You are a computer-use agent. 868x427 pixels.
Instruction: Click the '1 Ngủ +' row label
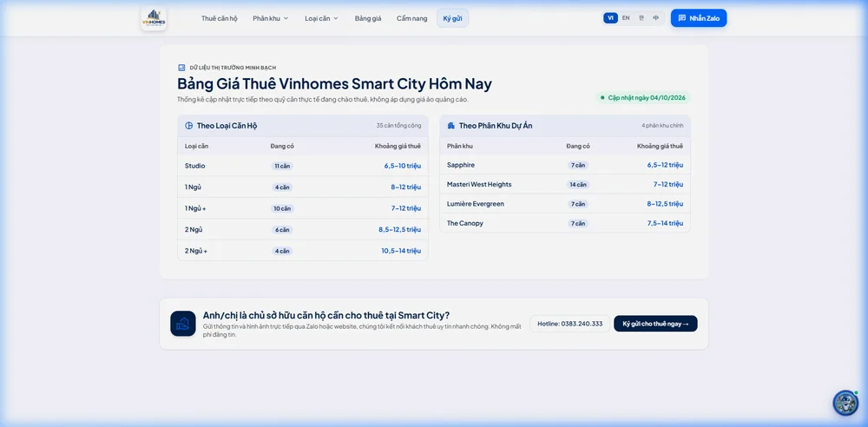click(x=195, y=208)
